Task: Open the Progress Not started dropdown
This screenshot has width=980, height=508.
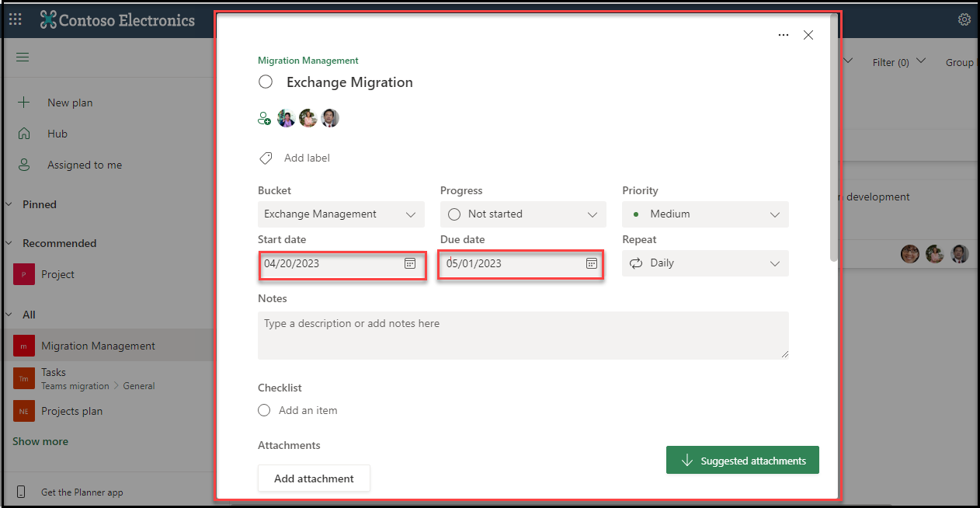Action: pos(523,214)
